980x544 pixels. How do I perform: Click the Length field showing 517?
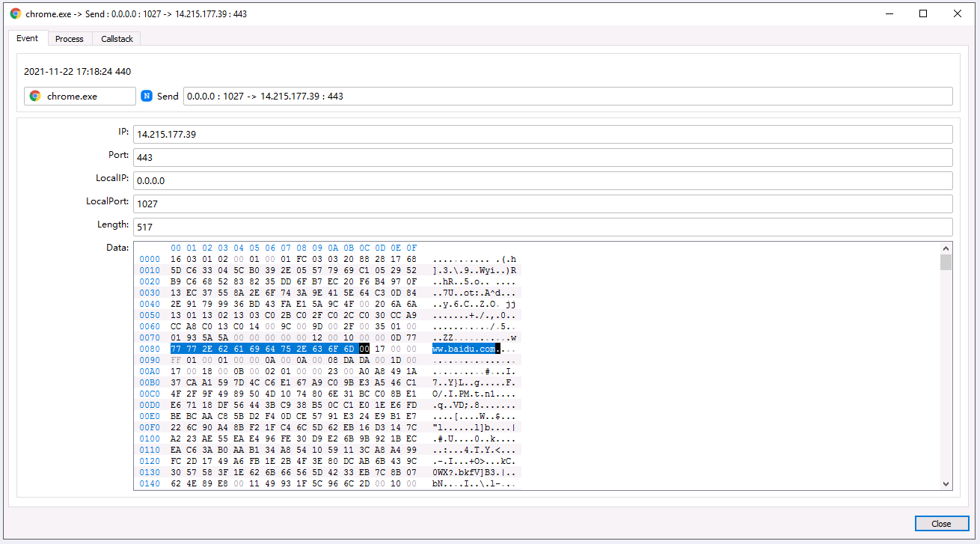point(543,227)
